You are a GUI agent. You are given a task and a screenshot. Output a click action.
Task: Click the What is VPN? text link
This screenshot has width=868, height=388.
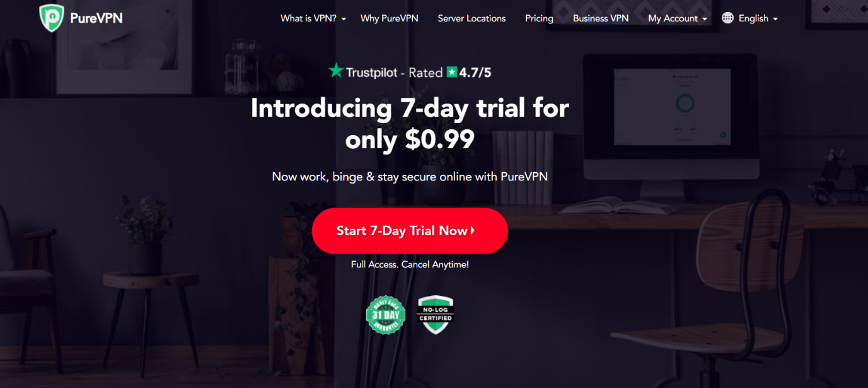(309, 18)
